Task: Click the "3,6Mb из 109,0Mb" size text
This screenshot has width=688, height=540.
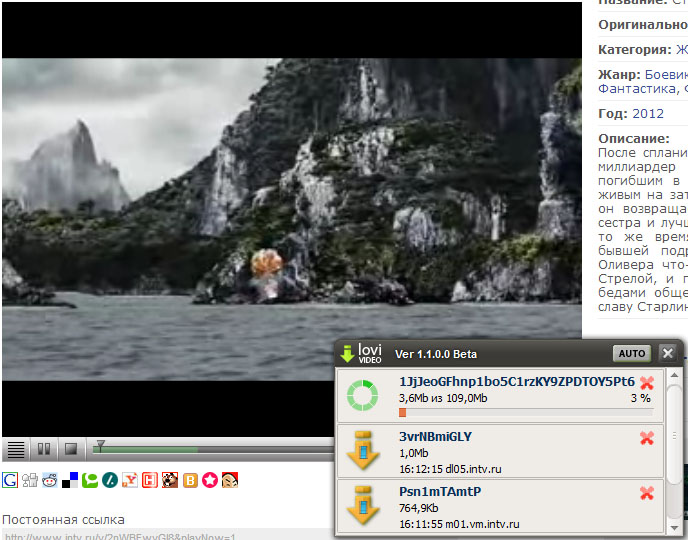Action: [x=443, y=398]
